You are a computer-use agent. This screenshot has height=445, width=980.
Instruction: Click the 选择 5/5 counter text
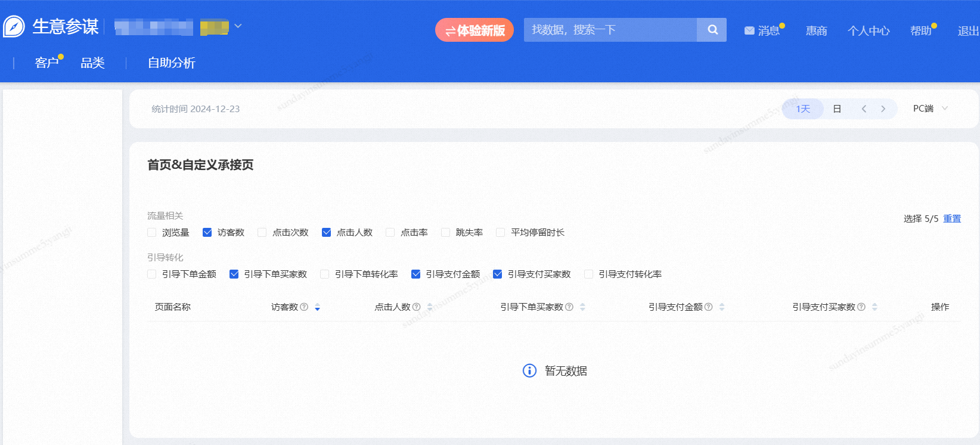(x=921, y=218)
